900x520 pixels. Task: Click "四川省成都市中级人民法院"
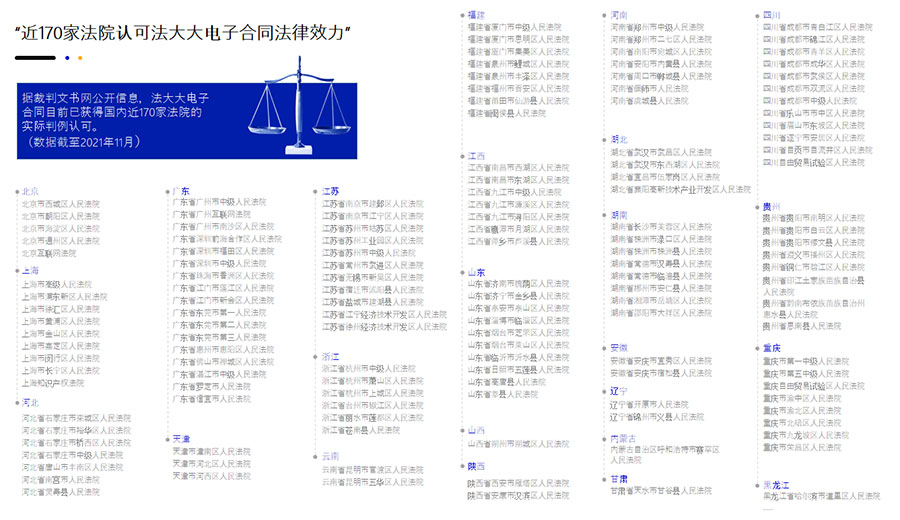(810, 101)
